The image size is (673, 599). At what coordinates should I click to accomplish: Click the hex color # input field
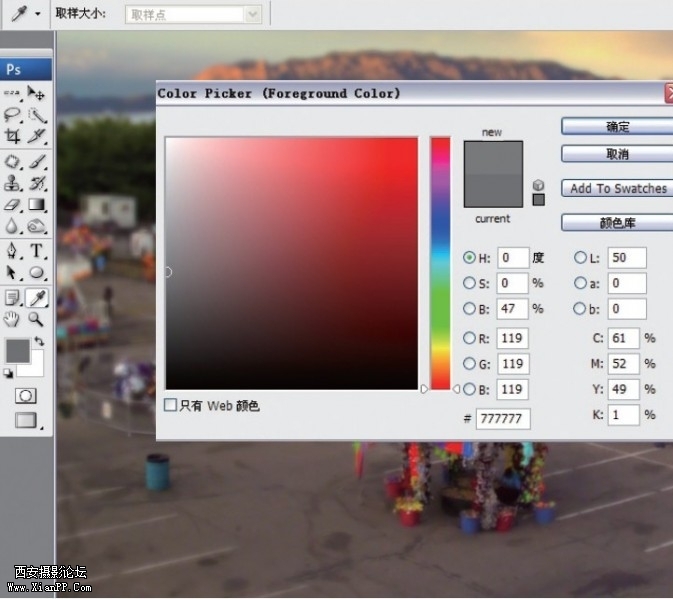click(503, 419)
